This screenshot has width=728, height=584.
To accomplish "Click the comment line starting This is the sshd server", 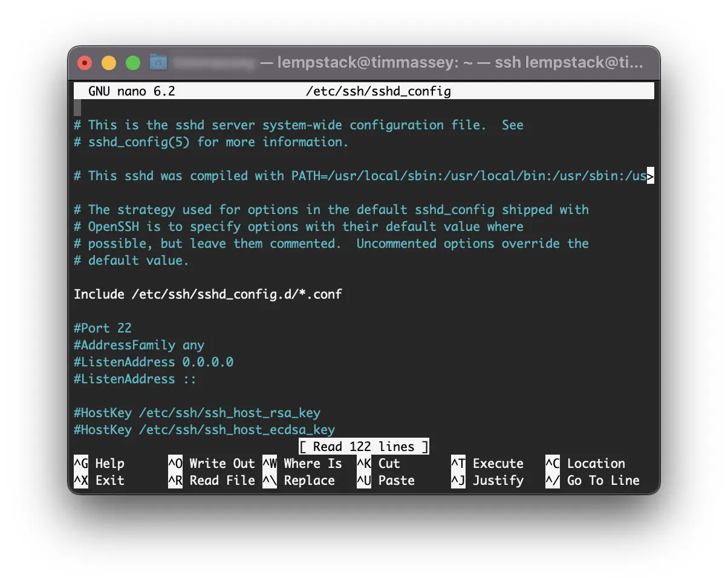I will (299, 125).
